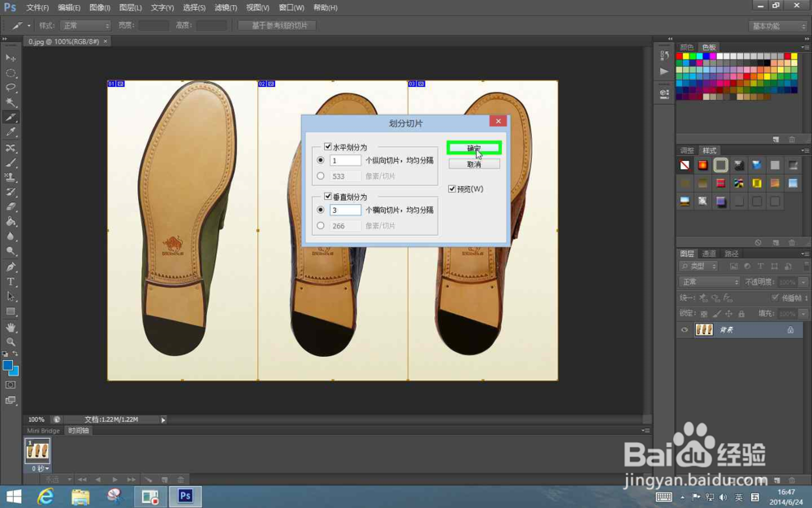Activate the Hand tool
Viewport: 812px width, 508px height.
coord(11,327)
